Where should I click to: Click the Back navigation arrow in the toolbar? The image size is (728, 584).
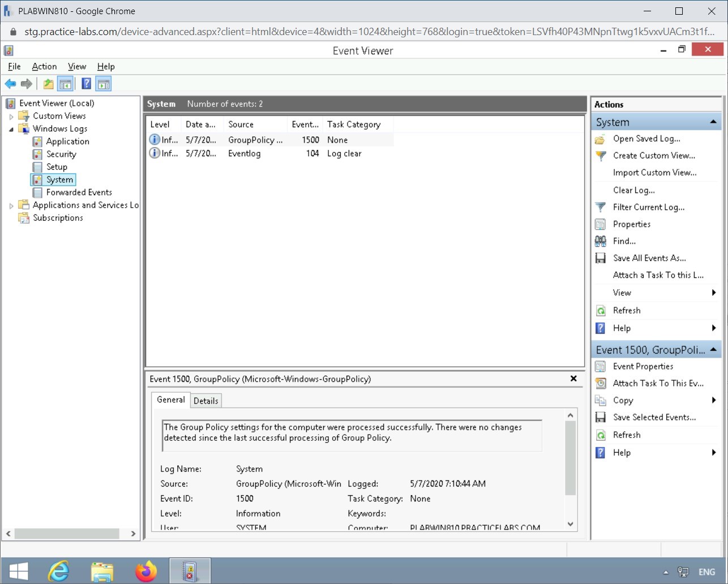coord(10,83)
